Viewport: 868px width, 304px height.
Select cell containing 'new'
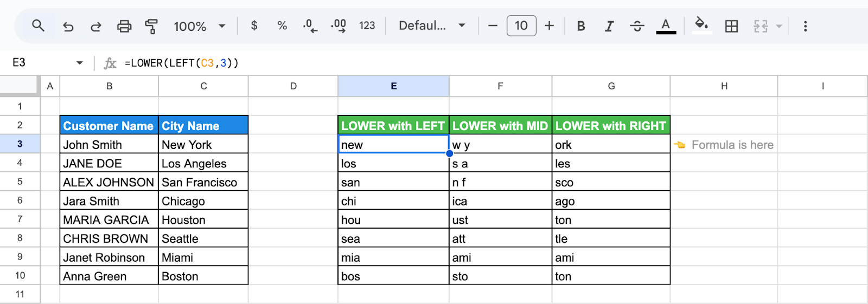393,144
